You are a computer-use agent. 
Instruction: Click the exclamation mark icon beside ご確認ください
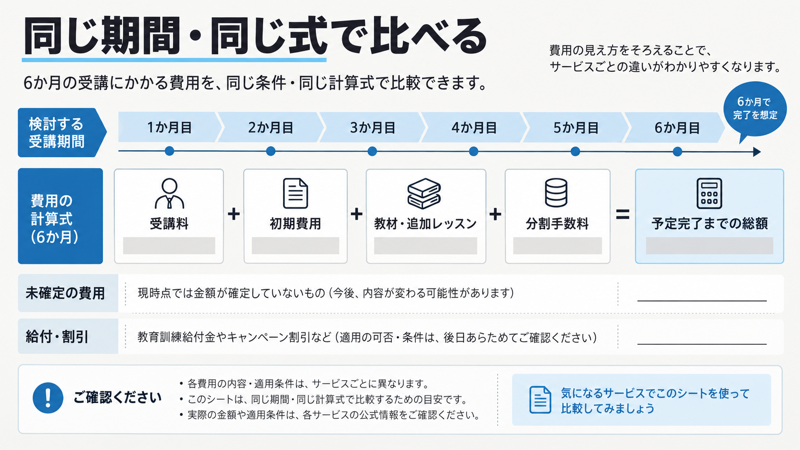click(48, 397)
